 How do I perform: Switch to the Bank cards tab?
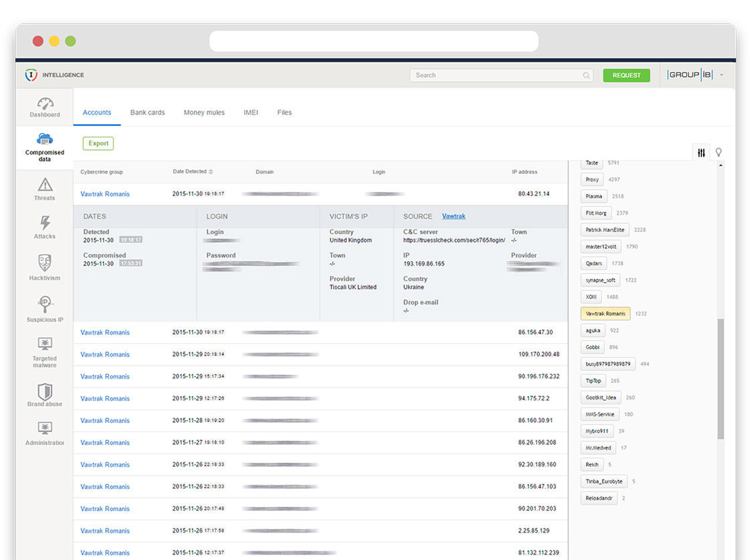147,112
